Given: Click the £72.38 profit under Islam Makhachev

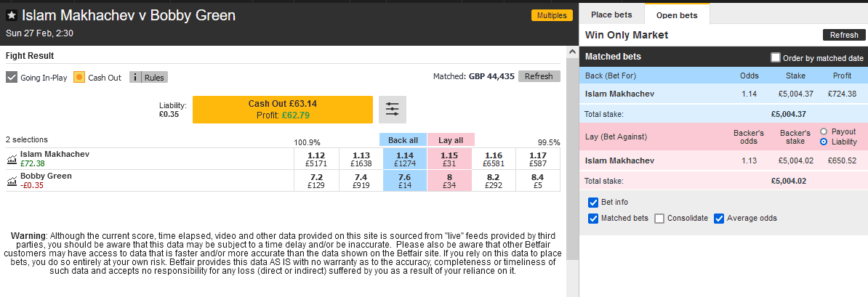Looking at the screenshot, I should point(33,163).
